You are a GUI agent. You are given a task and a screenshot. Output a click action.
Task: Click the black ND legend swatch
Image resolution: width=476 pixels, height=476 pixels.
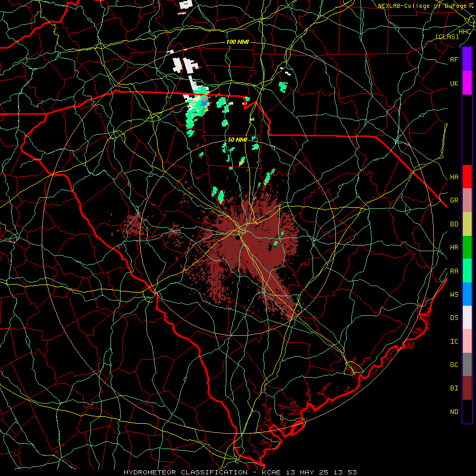pos(467,411)
